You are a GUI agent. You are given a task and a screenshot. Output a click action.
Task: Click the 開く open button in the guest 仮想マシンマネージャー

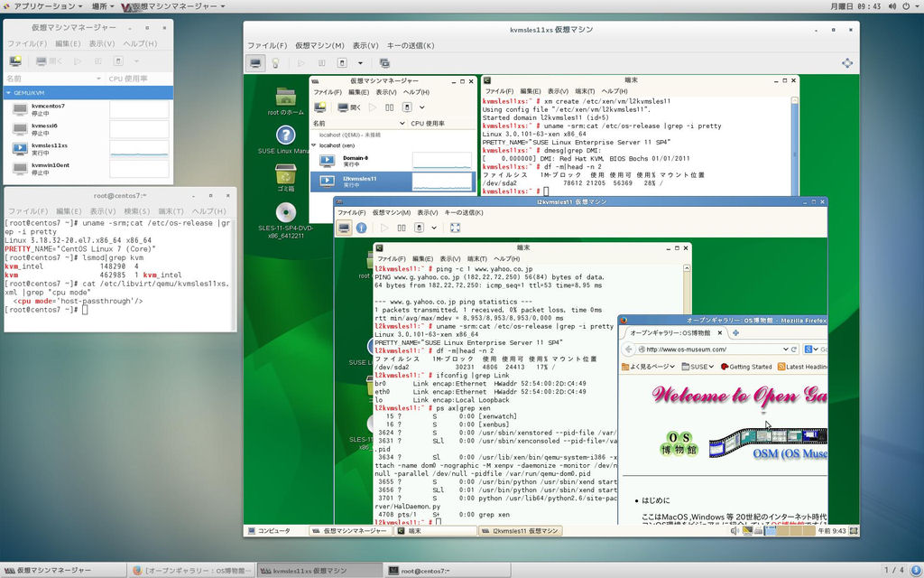coord(349,107)
